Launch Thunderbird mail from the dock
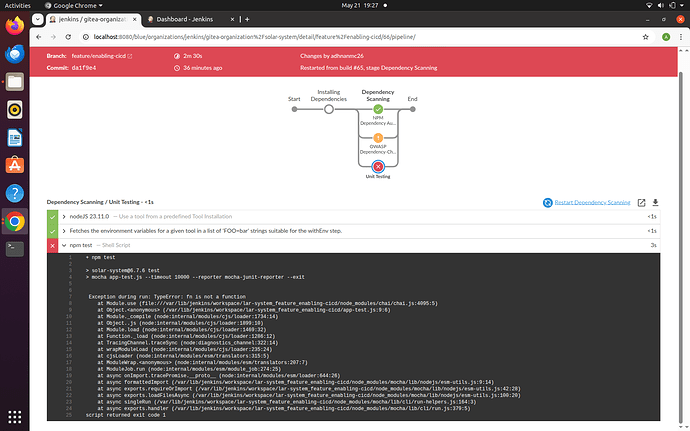 (x=15, y=54)
